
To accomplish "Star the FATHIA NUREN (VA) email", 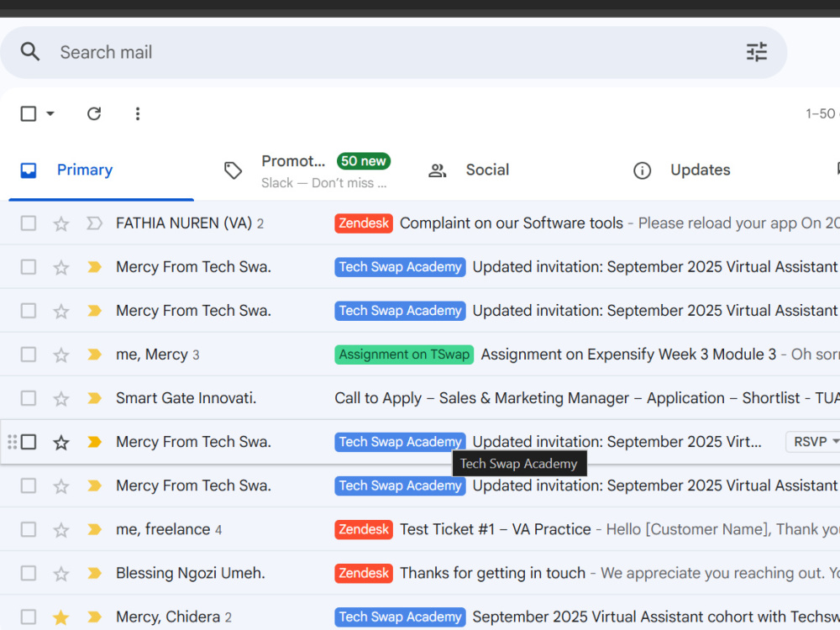I will [61, 223].
